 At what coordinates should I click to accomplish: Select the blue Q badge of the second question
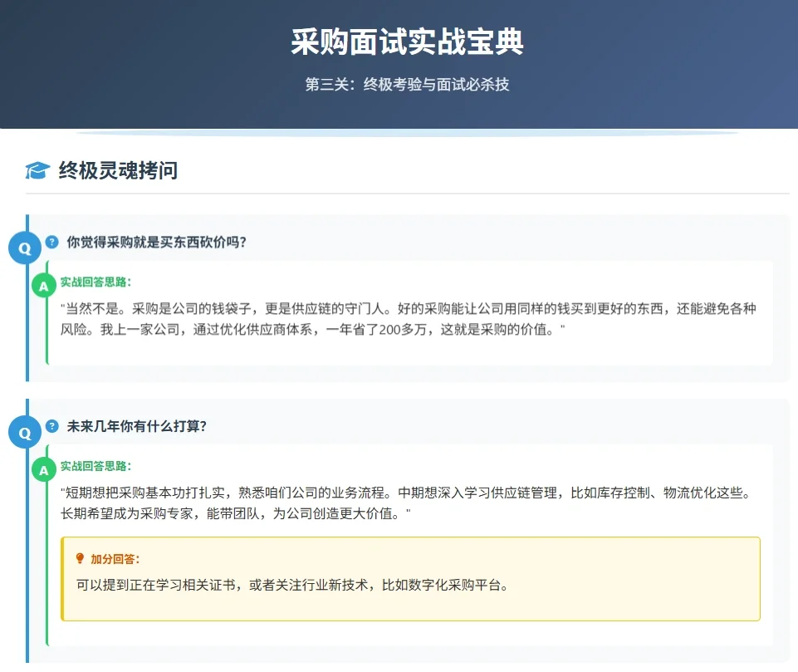click(25, 432)
